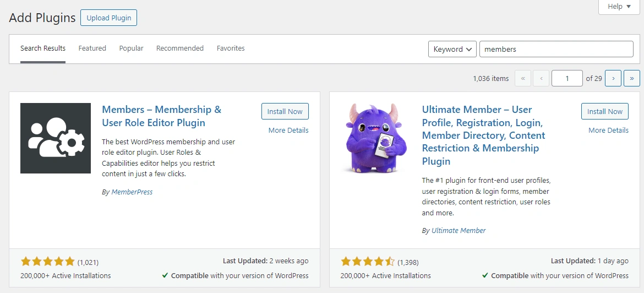Jump to last page of results
Screen dimensions: 644x293
pyautogui.click(x=631, y=78)
